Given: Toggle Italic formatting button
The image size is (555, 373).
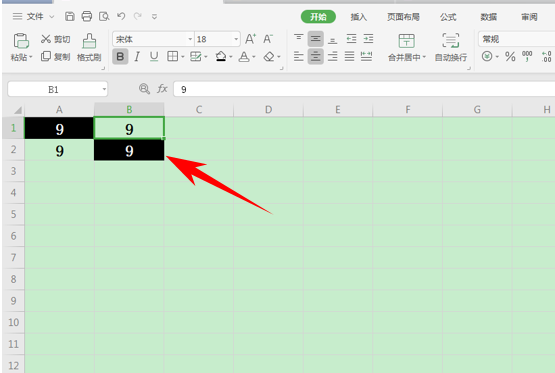Looking at the screenshot, I should coord(137,57).
